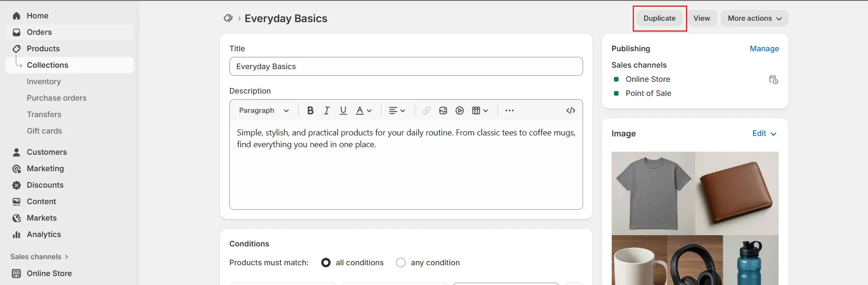Screen dimensions: 868x285
Task: Click the Bold formatting icon
Action: [310, 111]
